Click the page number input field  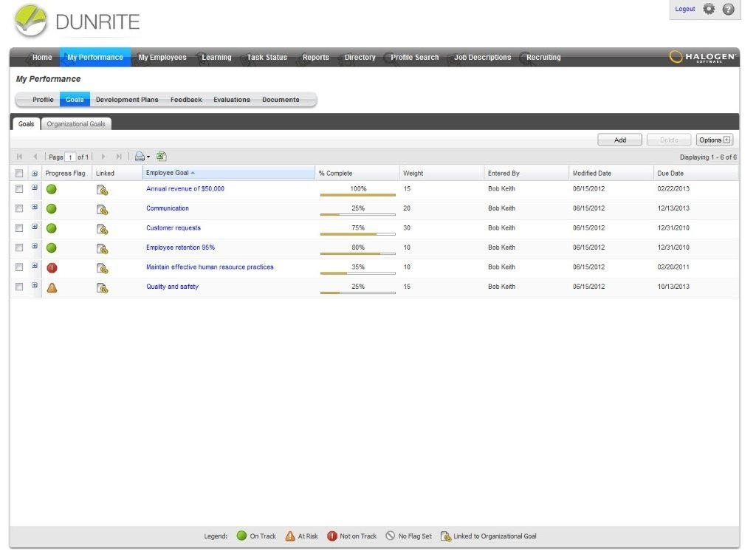point(70,157)
